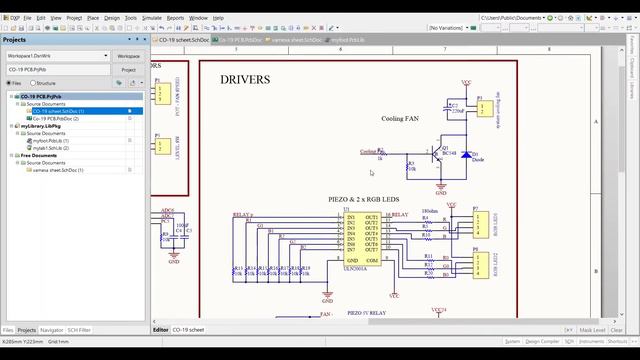The width and height of the screenshot is (640, 360).
Task: Click the Browse Component Libraries icon
Action: click(195, 28)
